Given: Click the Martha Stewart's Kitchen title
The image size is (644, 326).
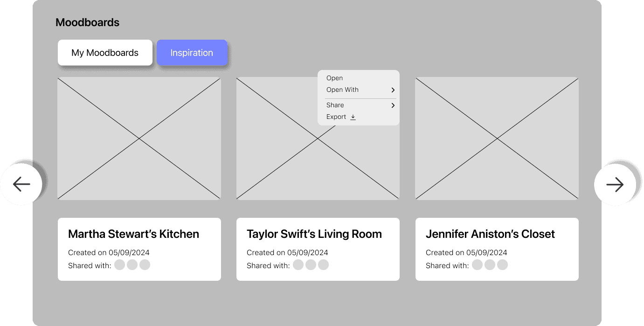Looking at the screenshot, I should click(x=133, y=234).
